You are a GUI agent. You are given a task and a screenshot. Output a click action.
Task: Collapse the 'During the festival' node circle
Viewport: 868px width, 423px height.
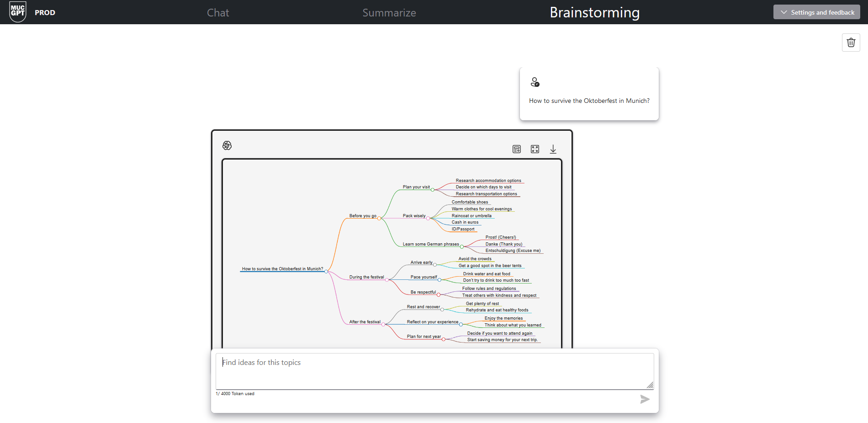coord(387,280)
